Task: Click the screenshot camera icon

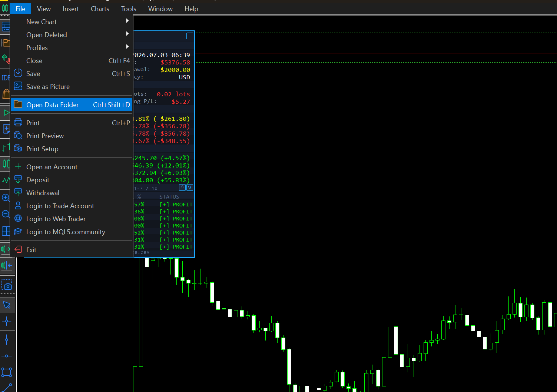Action: coord(7,285)
